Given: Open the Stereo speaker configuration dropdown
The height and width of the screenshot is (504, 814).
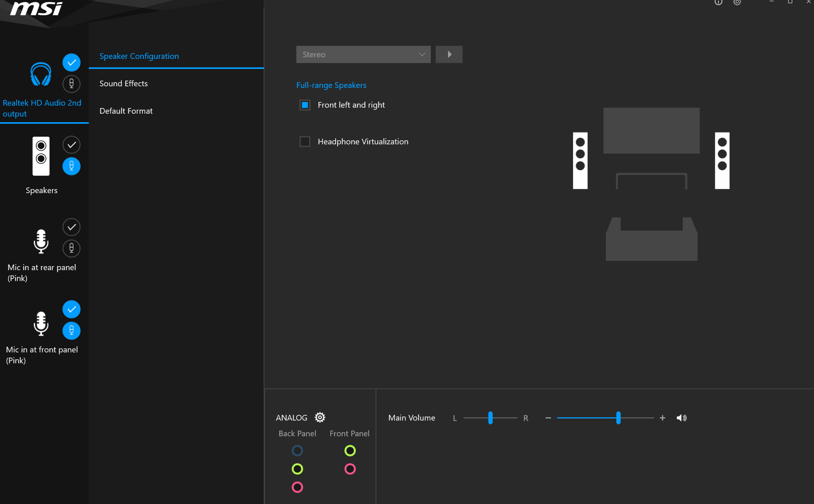Looking at the screenshot, I should point(363,54).
